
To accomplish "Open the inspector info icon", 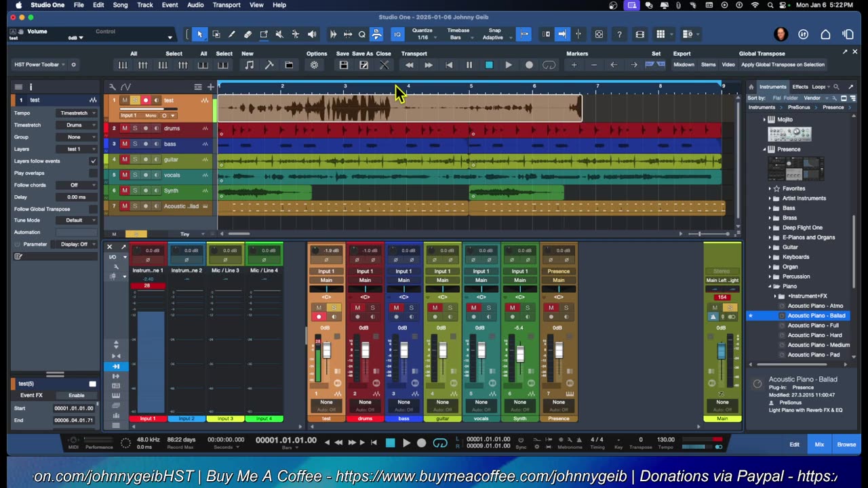I will click(31, 87).
